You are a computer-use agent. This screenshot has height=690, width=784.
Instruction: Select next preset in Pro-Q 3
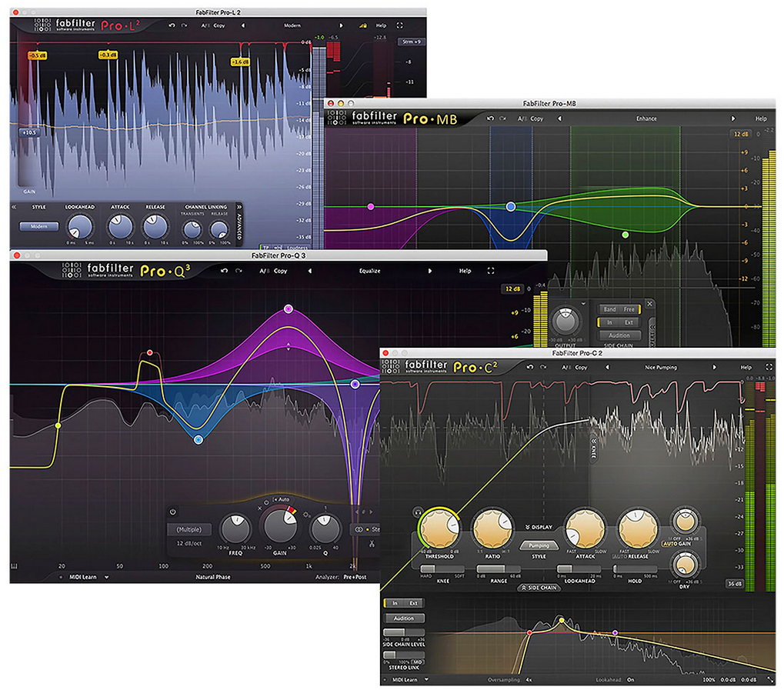[429, 271]
